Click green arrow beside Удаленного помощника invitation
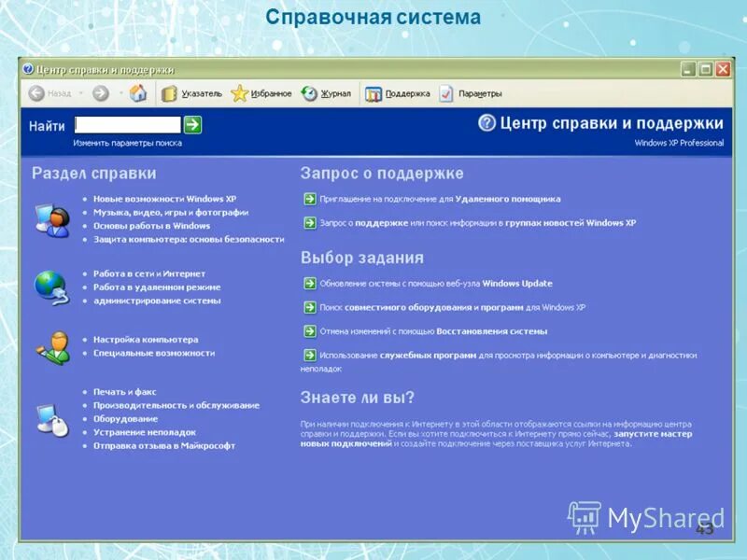This screenshot has height=560, width=747. [x=310, y=199]
